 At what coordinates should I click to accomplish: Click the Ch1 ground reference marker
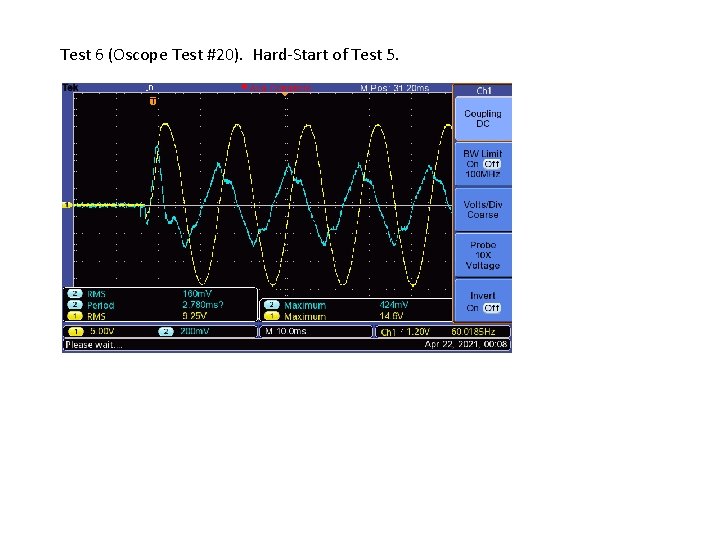click(x=68, y=205)
